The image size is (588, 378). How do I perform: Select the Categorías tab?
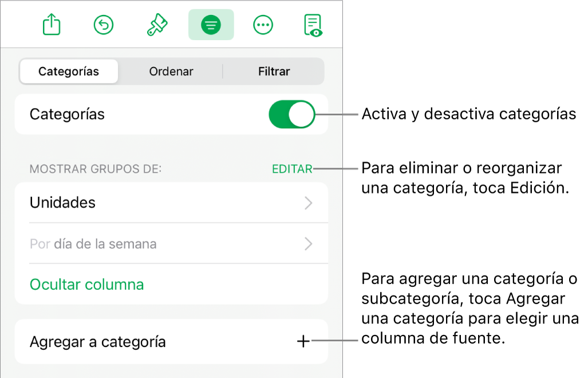point(69,71)
